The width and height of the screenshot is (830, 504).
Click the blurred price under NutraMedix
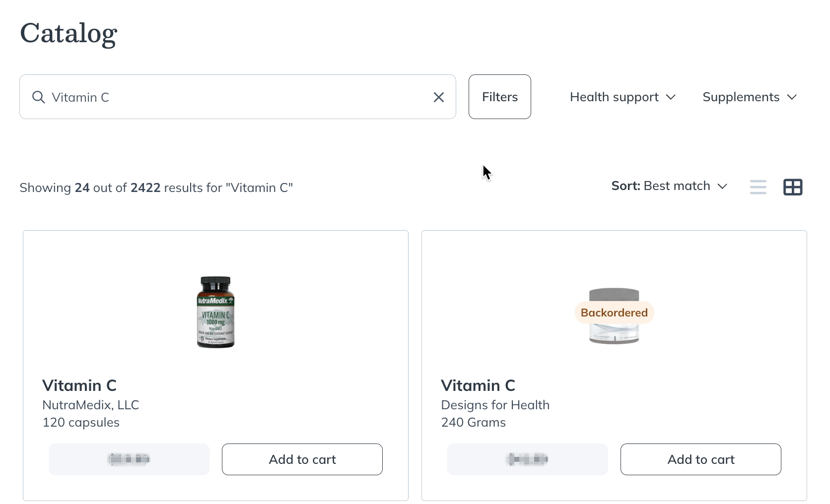129,459
